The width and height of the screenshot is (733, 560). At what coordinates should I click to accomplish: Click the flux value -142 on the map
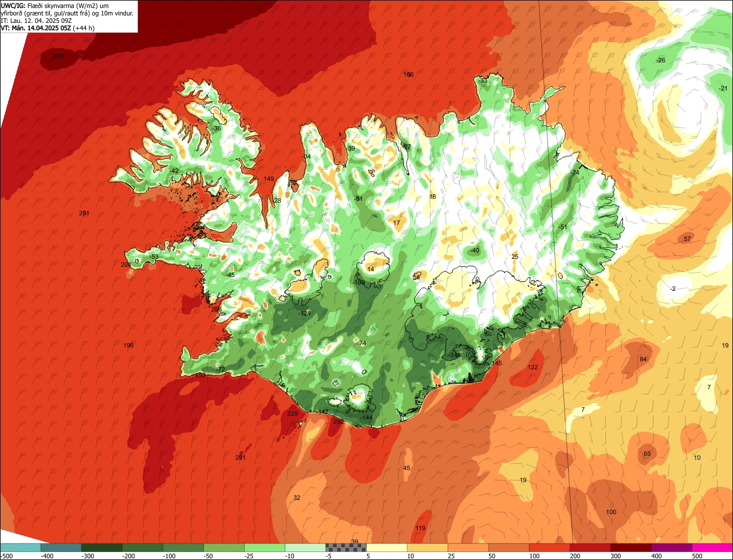(x=322, y=412)
